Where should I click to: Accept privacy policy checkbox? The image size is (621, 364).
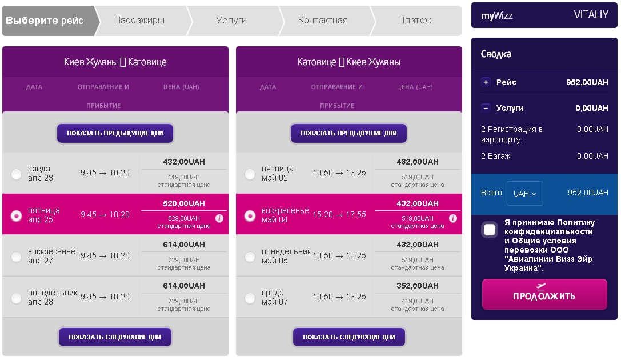pos(490,230)
